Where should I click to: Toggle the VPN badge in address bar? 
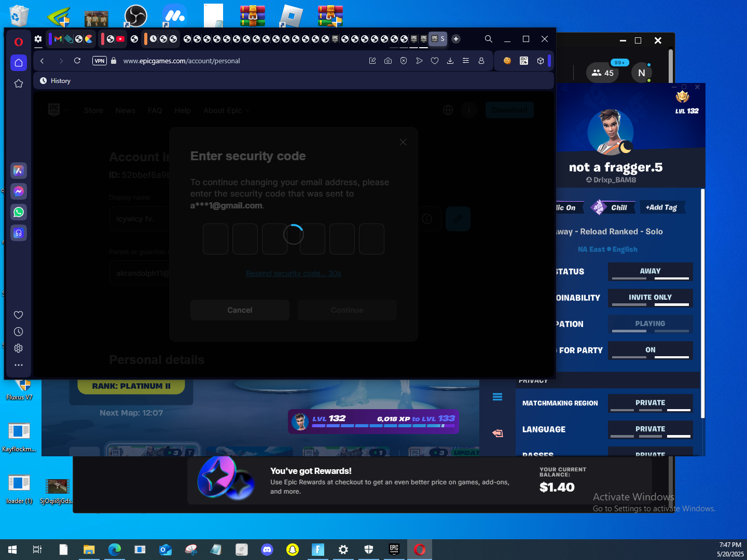tap(100, 61)
